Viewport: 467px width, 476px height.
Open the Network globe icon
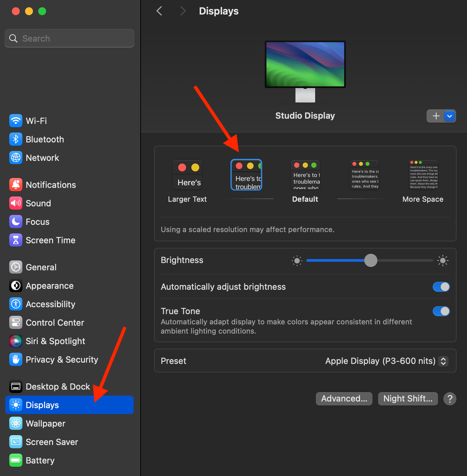pos(16,158)
